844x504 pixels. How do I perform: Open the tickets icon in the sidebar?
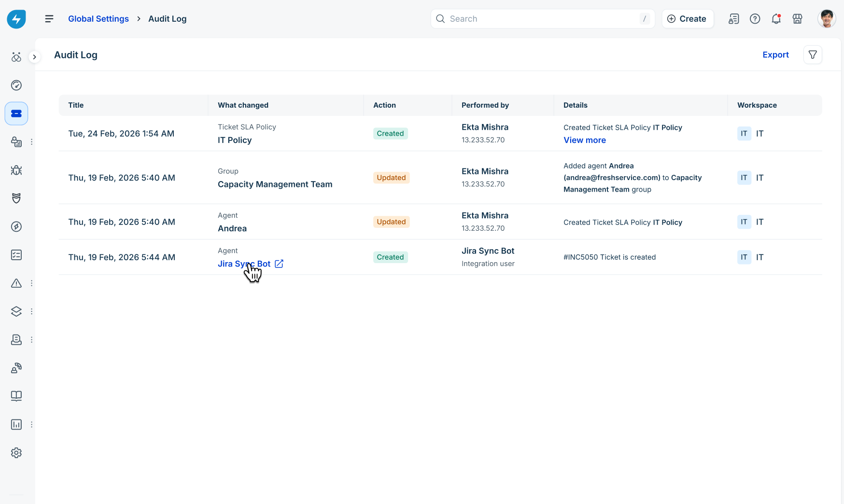point(16,114)
